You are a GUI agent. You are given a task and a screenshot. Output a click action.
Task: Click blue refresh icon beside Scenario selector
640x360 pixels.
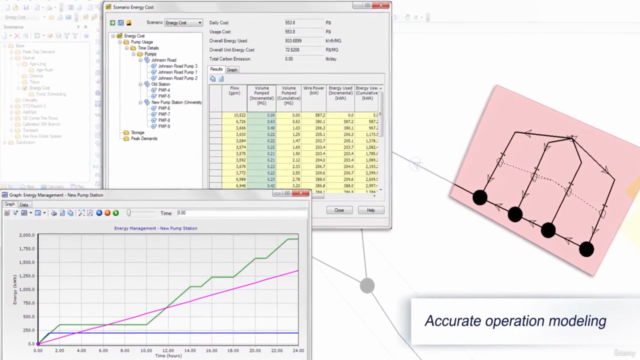121,23
